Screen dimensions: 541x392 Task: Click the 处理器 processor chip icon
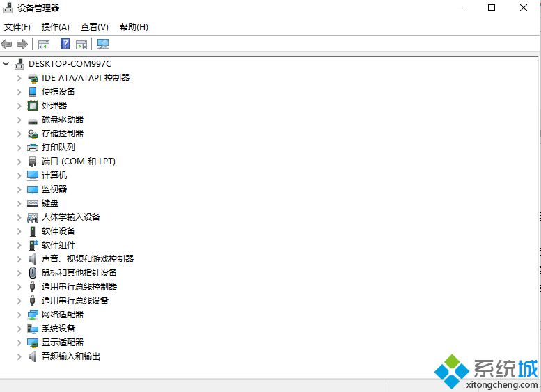pyautogui.click(x=33, y=106)
